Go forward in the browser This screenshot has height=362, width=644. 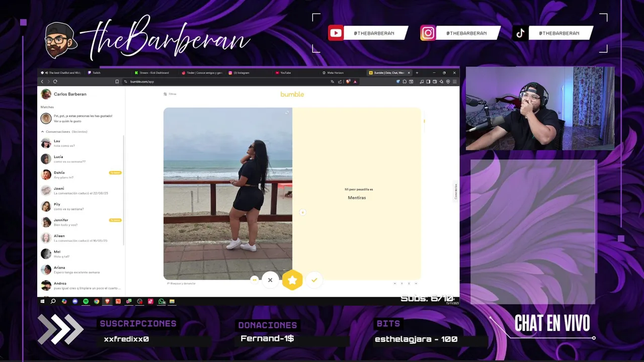tap(48, 81)
